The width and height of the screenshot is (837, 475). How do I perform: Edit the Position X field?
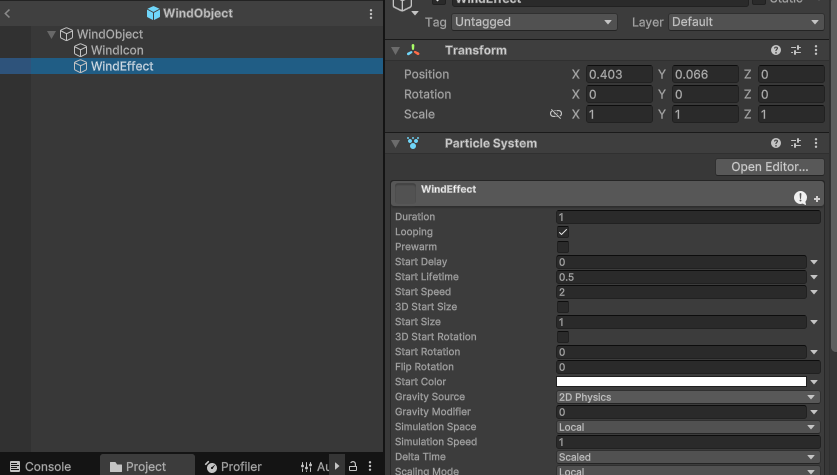(x=619, y=74)
